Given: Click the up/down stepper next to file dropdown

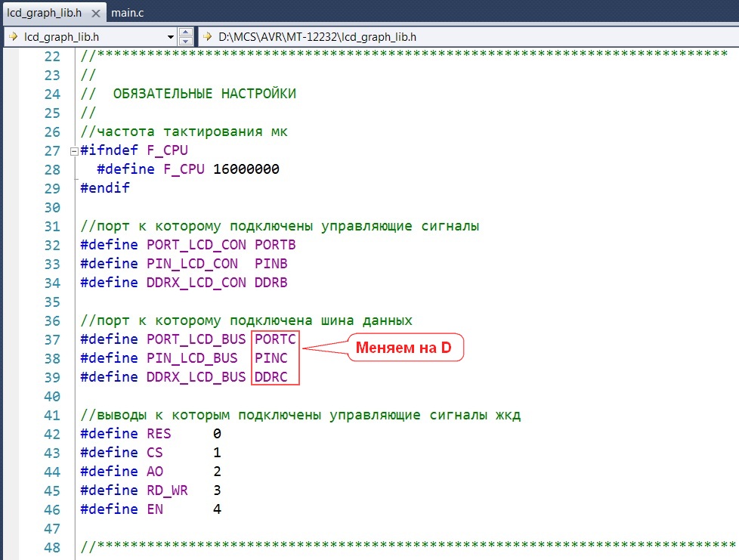Looking at the screenshot, I should [x=186, y=36].
